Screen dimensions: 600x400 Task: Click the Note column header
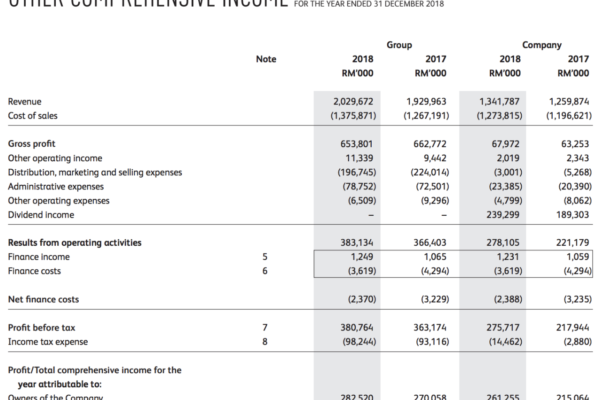[x=266, y=59]
